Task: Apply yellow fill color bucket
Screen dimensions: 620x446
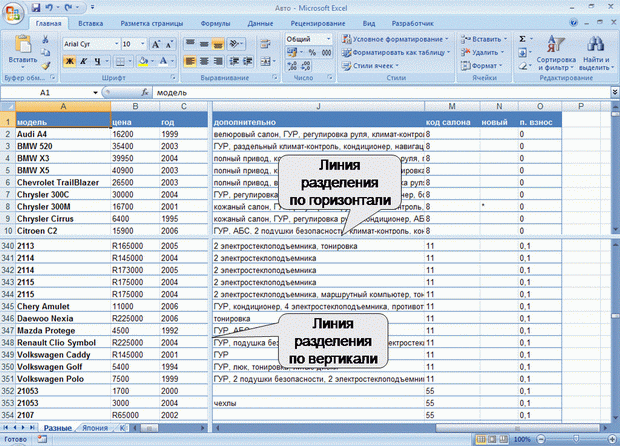Action: 143,61
